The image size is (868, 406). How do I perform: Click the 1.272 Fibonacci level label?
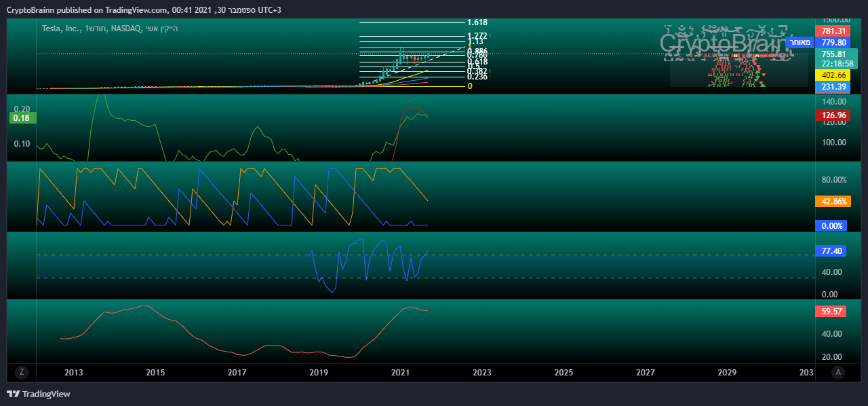coord(477,36)
